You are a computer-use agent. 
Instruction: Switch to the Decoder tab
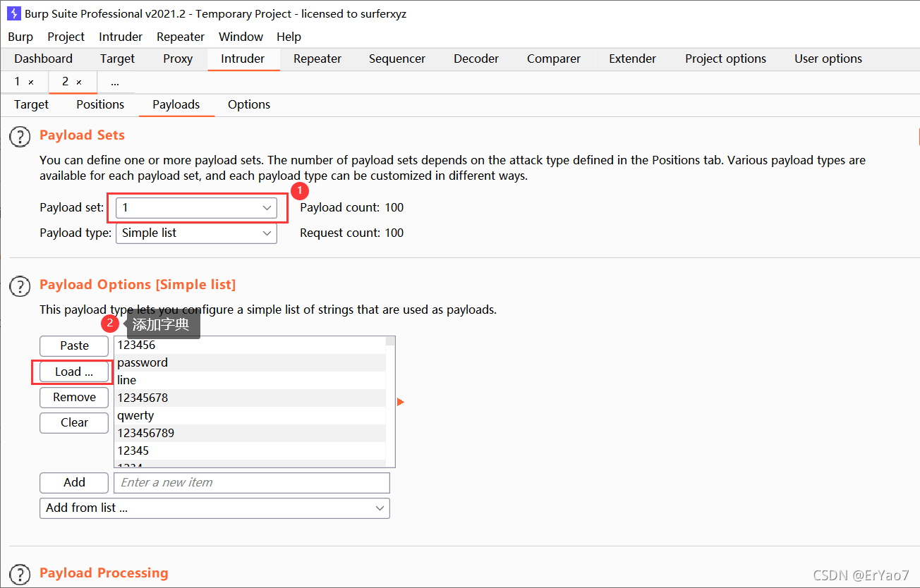point(476,59)
